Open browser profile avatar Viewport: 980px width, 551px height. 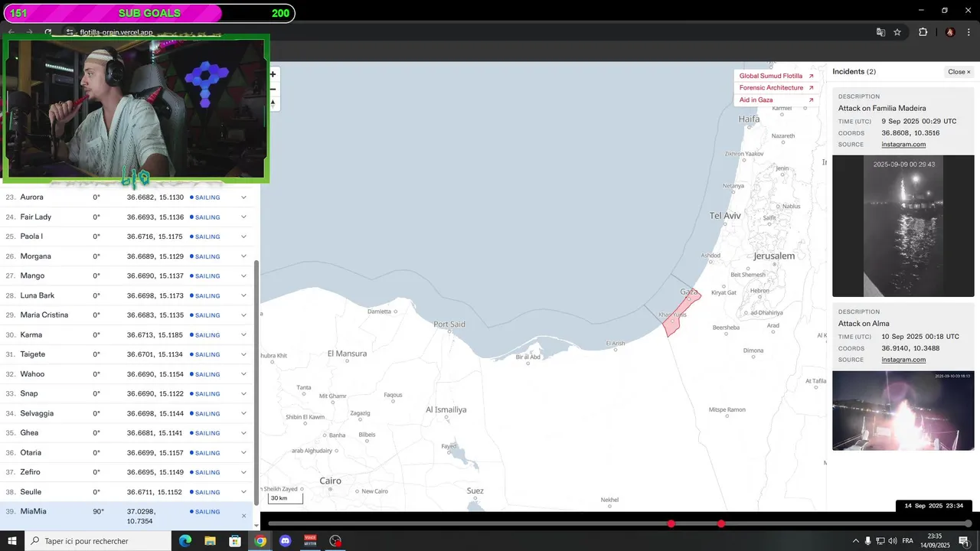tap(950, 32)
